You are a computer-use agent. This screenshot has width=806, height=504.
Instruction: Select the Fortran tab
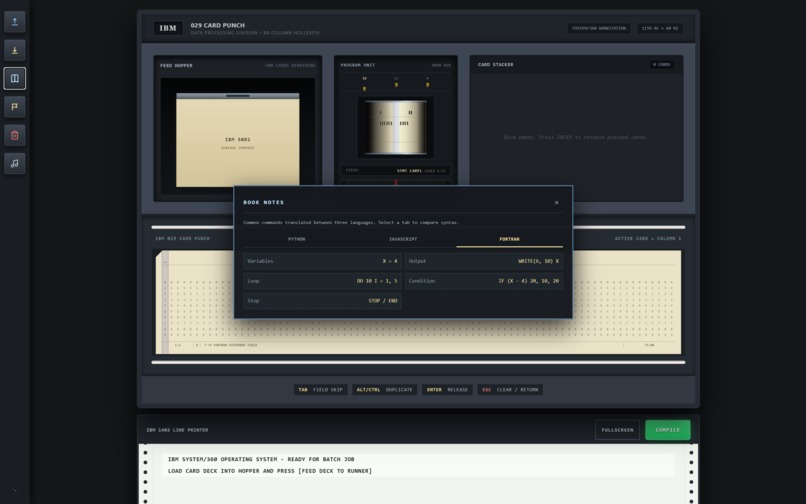pos(509,239)
